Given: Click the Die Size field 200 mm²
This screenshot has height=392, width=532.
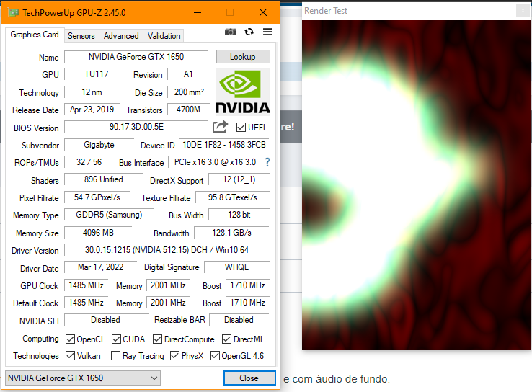Looking at the screenshot, I should pos(189,92).
